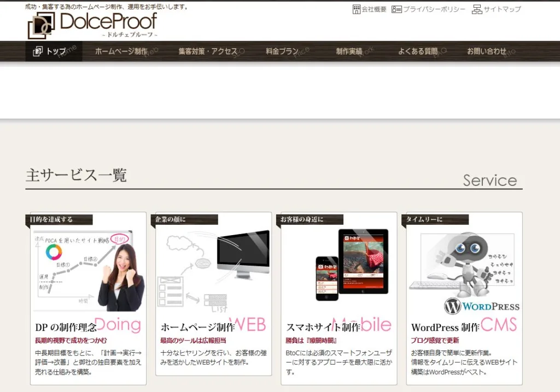Click the WordPress logo icon
Screen dimensions: 560x392
[x=453, y=306]
